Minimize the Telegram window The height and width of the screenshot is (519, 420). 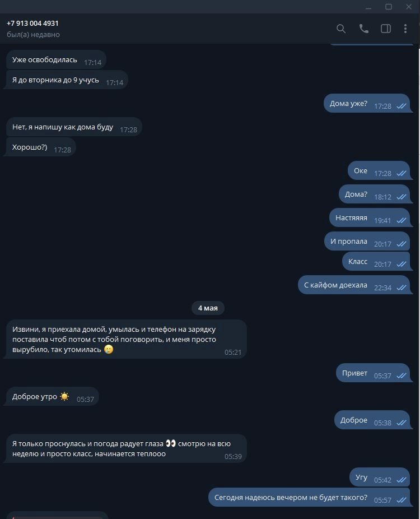[x=368, y=7]
